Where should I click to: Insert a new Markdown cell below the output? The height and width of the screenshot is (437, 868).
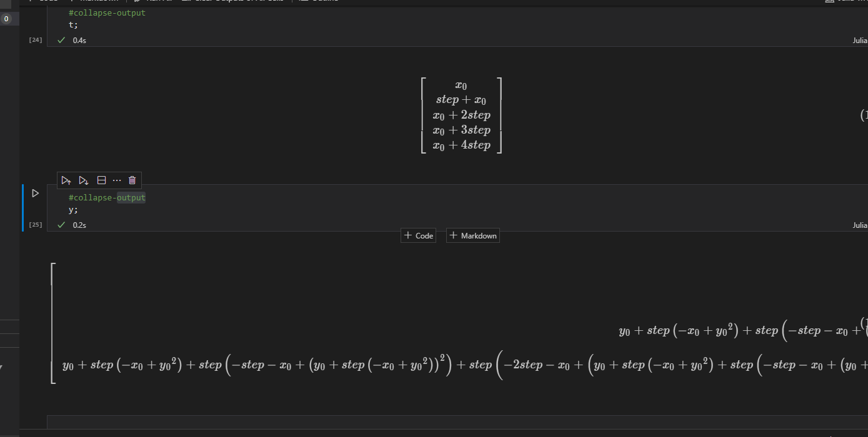point(472,235)
